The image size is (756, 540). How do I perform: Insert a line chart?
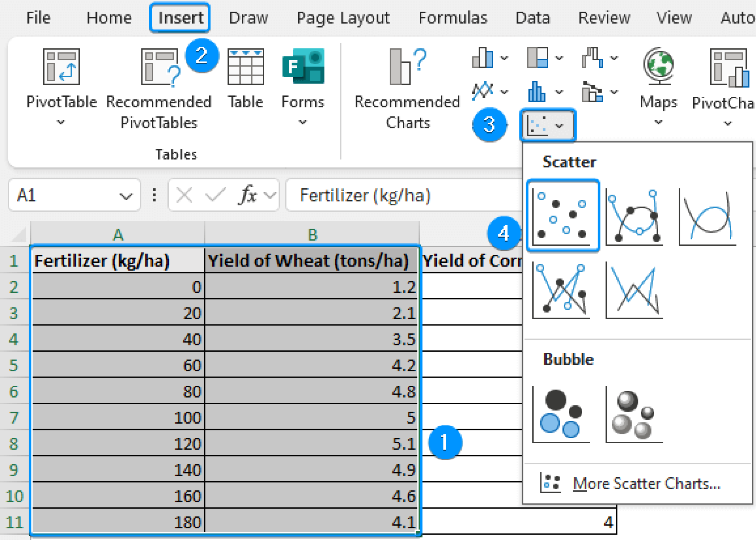pyautogui.click(x=482, y=90)
